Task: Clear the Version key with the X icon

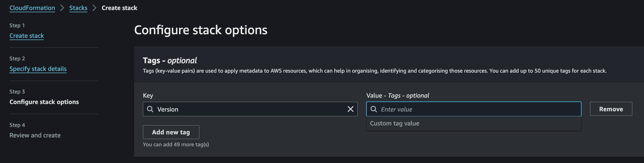Action: (x=350, y=109)
